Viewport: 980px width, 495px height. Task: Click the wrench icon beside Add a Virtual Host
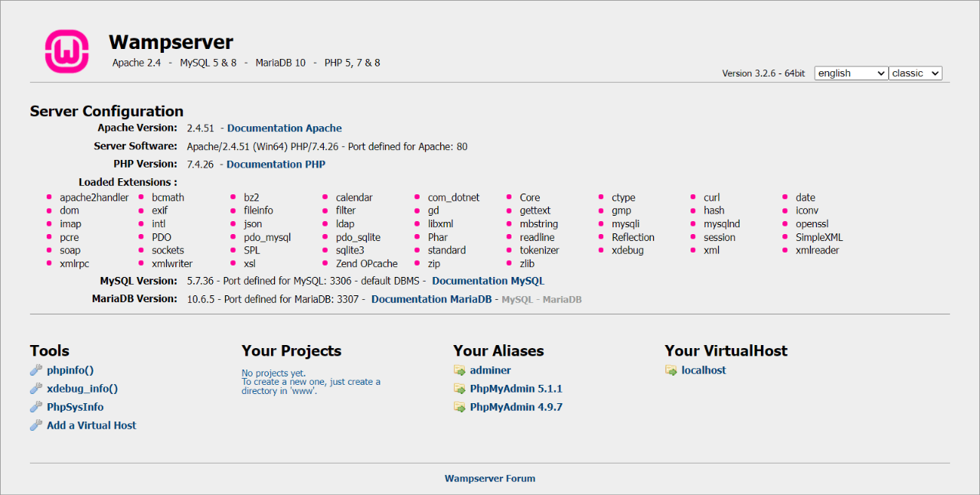[36, 425]
